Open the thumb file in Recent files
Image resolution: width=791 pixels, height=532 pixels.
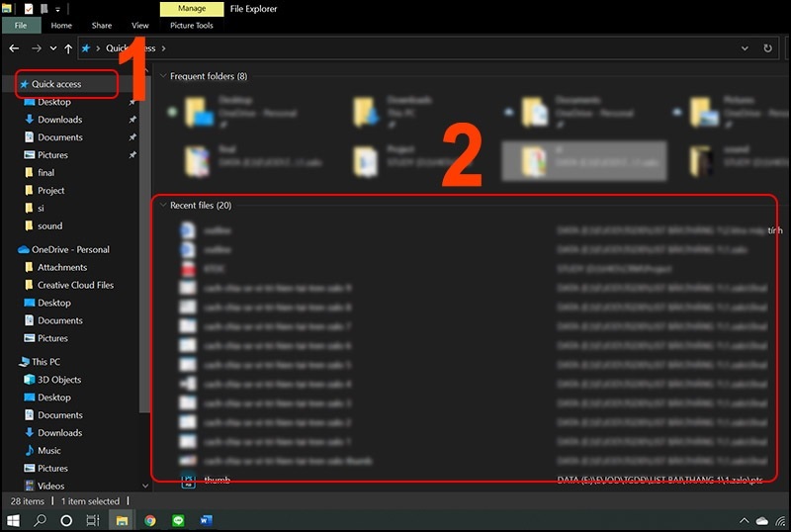pos(217,481)
